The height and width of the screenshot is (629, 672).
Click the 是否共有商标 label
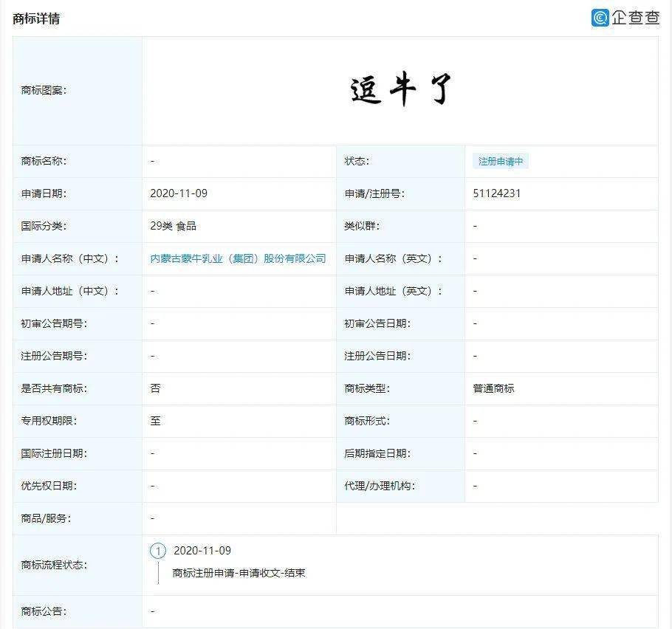[x=54, y=388]
